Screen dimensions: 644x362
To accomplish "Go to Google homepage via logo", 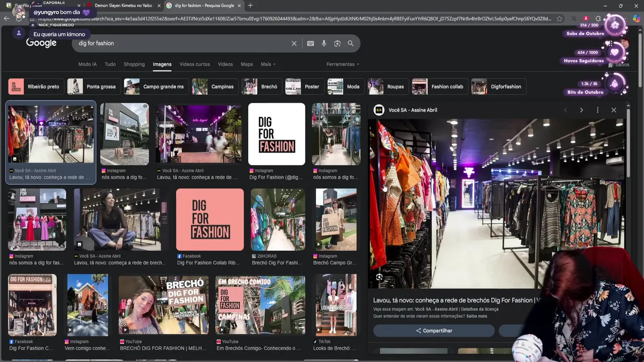I will [x=41, y=43].
